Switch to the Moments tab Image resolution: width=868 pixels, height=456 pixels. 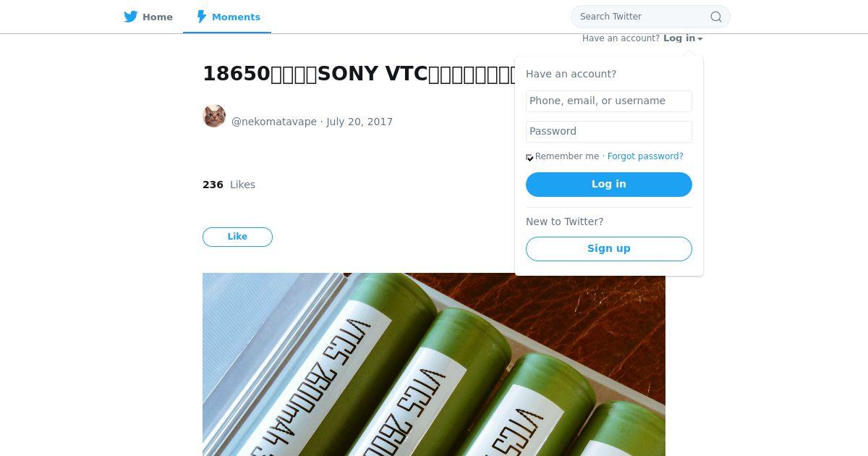(x=227, y=17)
